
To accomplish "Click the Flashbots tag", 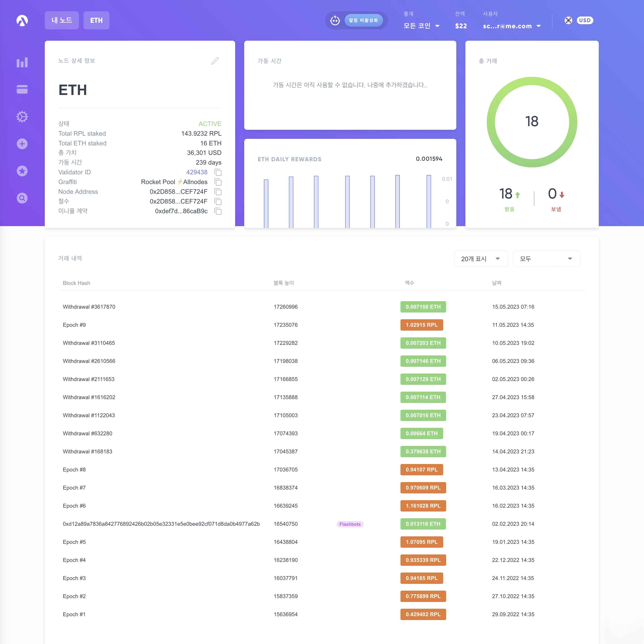I will click(x=350, y=524).
